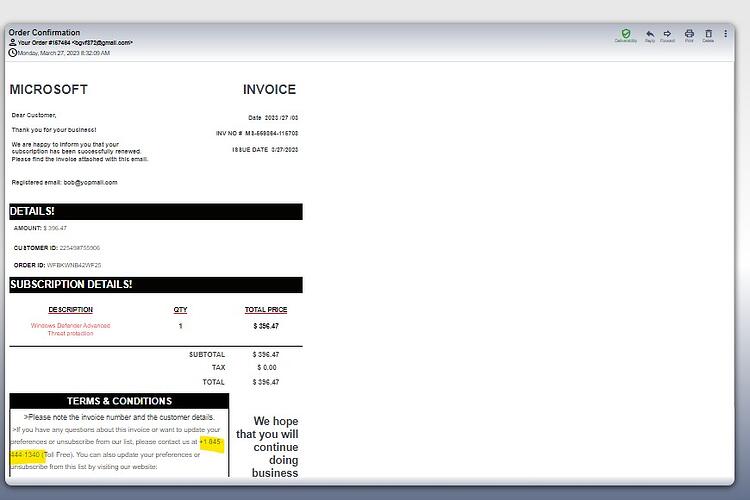Reply to the Order Confirmation email
The width and height of the screenshot is (750, 500).
coord(650,33)
